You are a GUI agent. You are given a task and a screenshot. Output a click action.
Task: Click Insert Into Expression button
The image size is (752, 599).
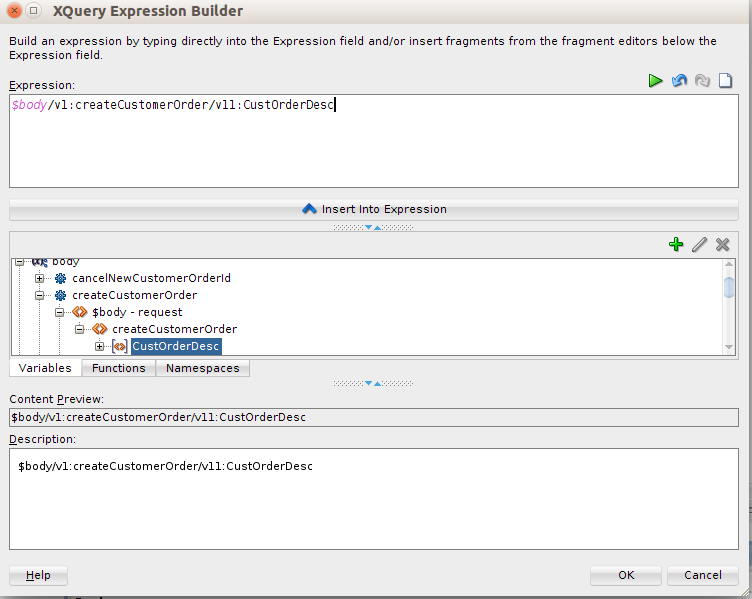[374, 210]
